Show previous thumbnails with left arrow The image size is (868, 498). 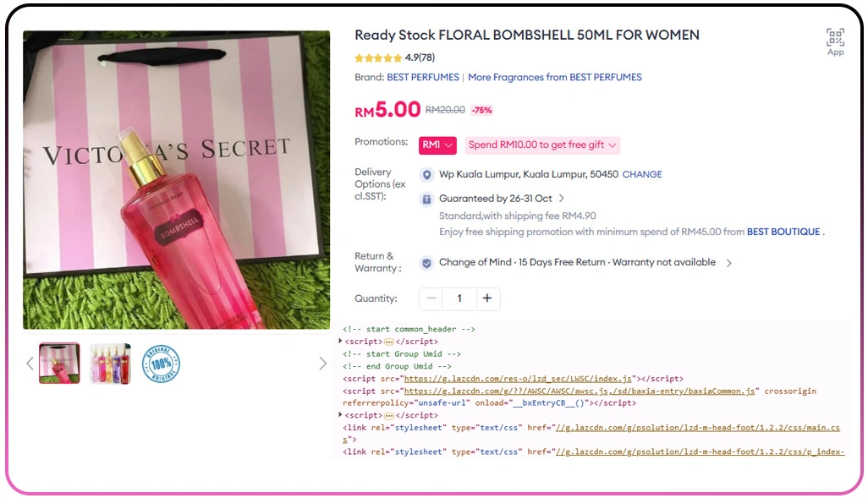[x=30, y=364]
